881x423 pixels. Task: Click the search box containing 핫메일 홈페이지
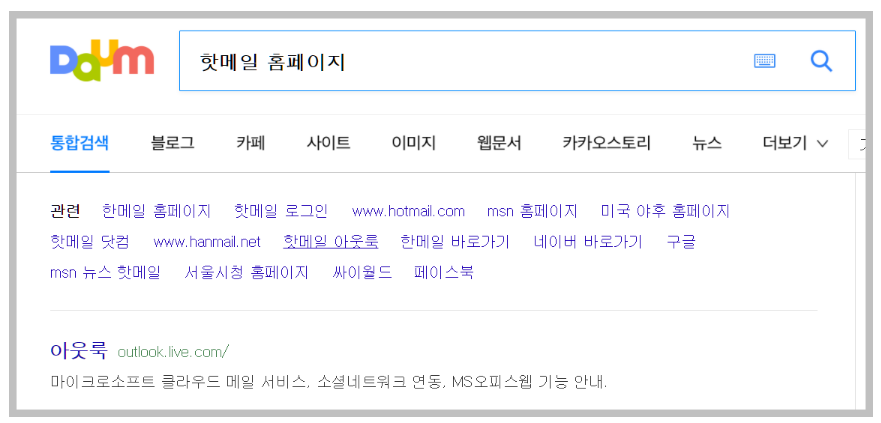[x=517, y=61]
